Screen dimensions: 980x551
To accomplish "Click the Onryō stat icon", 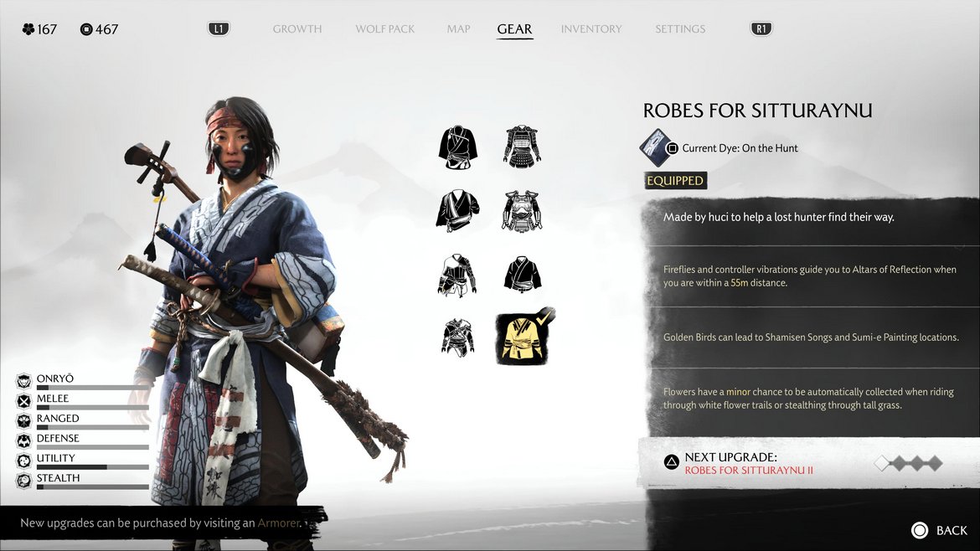I will click(23, 380).
